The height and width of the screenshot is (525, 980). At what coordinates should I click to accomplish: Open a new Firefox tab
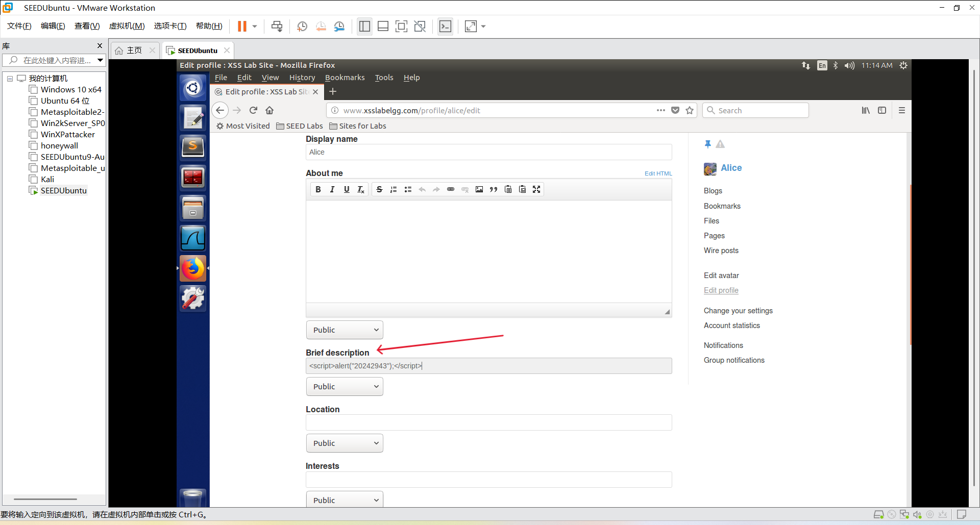coord(333,91)
